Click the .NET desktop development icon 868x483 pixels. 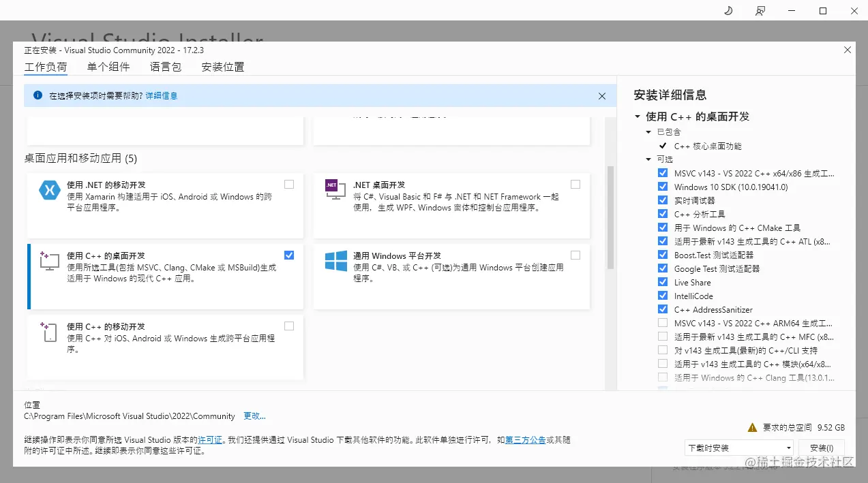click(x=335, y=191)
